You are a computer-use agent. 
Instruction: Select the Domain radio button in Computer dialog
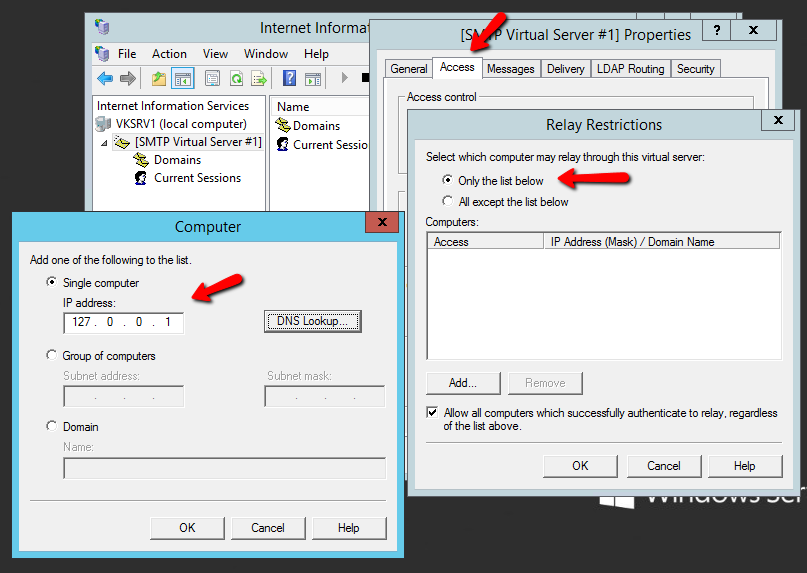51,426
